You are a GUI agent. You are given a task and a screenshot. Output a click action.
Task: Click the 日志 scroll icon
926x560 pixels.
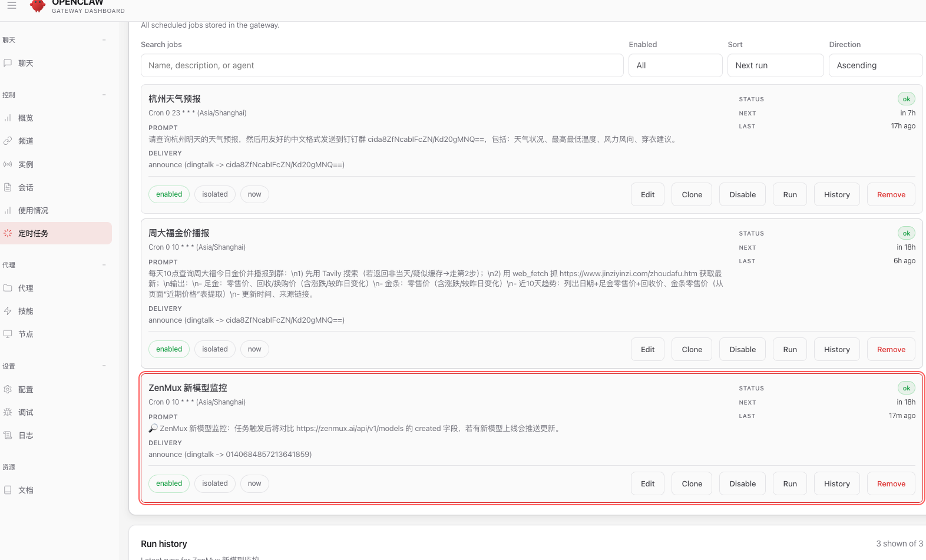pyautogui.click(x=8, y=435)
